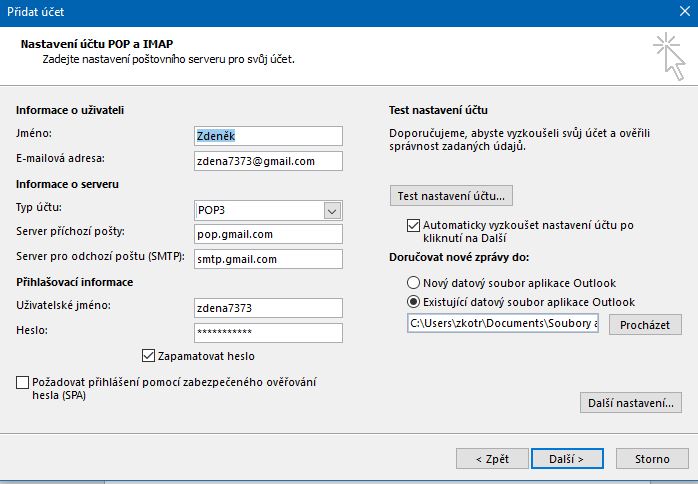Select Nový datový soubor aplikace Outlook
This screenshot has height=484, width=698.
pyautogui.click(x=414, y=283)
